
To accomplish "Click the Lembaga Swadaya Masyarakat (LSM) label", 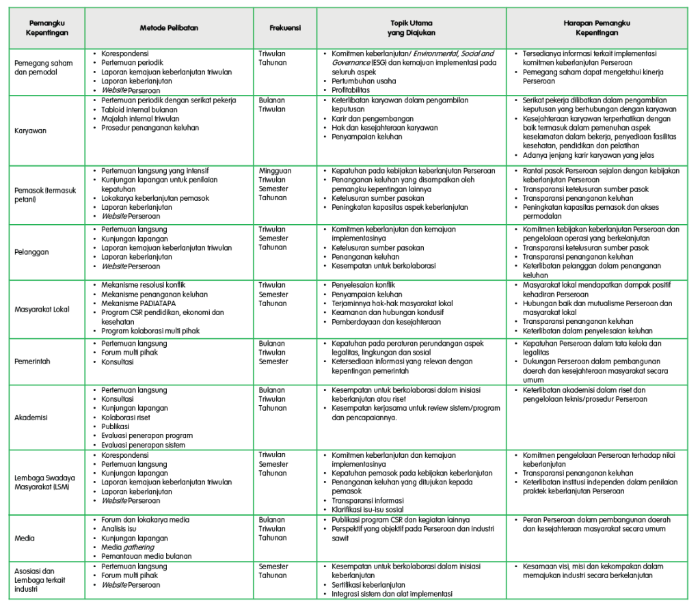I will click(x=42, y=481).
